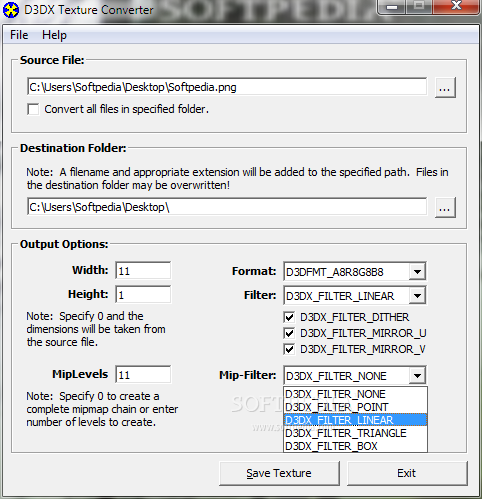The height and width of the screenshot is (499, 482).
Task: Click the Height input field
Action: [x=143, y=294]
